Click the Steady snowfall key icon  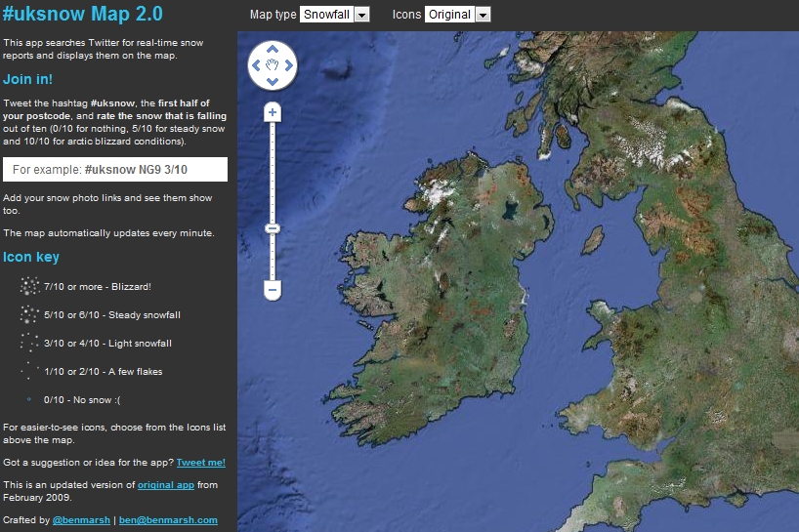click(29, 314)
